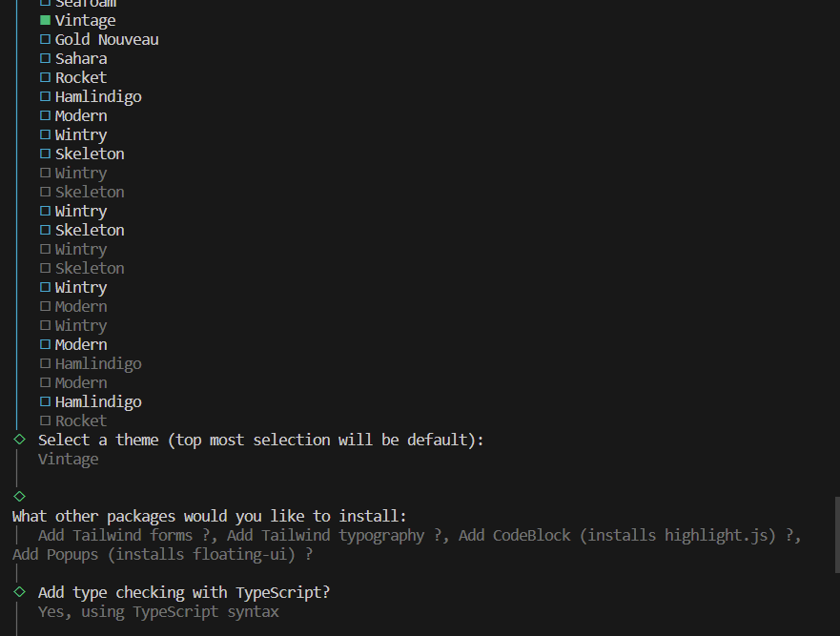Click the diamond icon above the packages question
Image resolution: width=840 pixels, height=636 pixels.
tap(18, 496)
